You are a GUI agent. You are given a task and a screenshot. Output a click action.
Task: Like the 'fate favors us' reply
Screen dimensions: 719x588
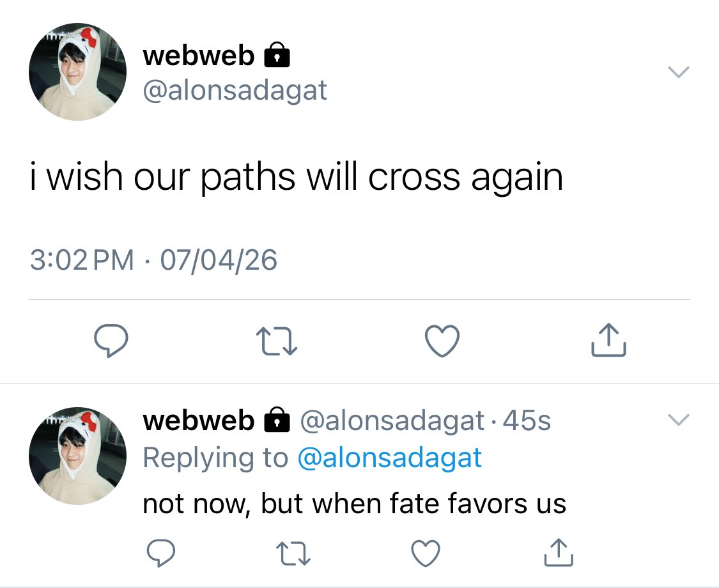pos(426,553)
